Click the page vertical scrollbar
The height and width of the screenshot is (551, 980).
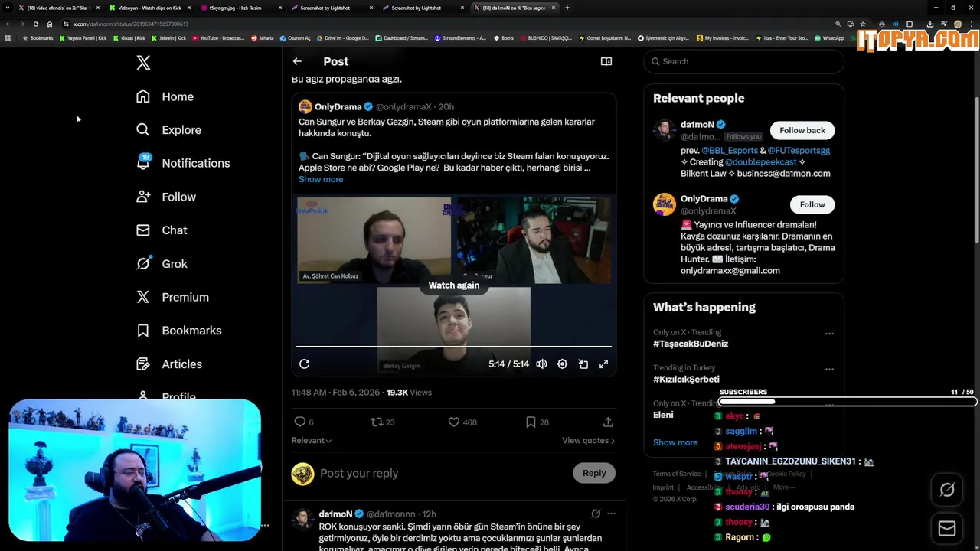[x=975, y=168]
